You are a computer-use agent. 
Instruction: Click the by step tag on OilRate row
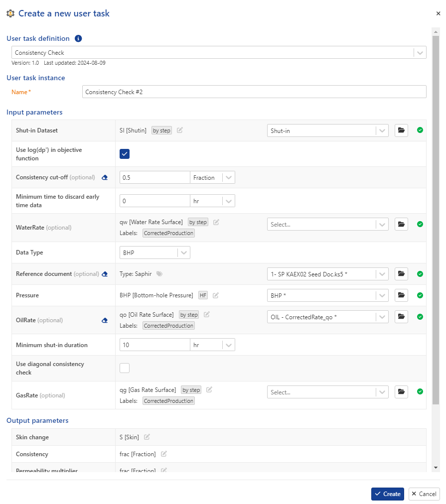coord(189,315)
